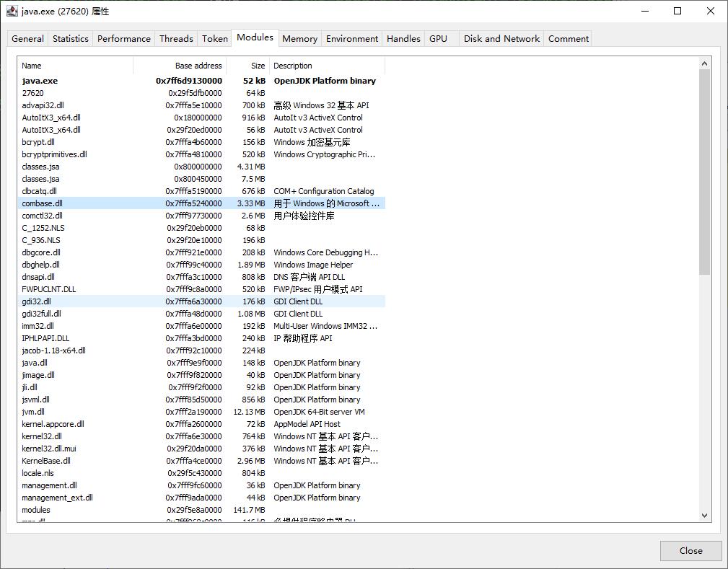
Task: Select java.dll module
Action: tap(201, 363)
